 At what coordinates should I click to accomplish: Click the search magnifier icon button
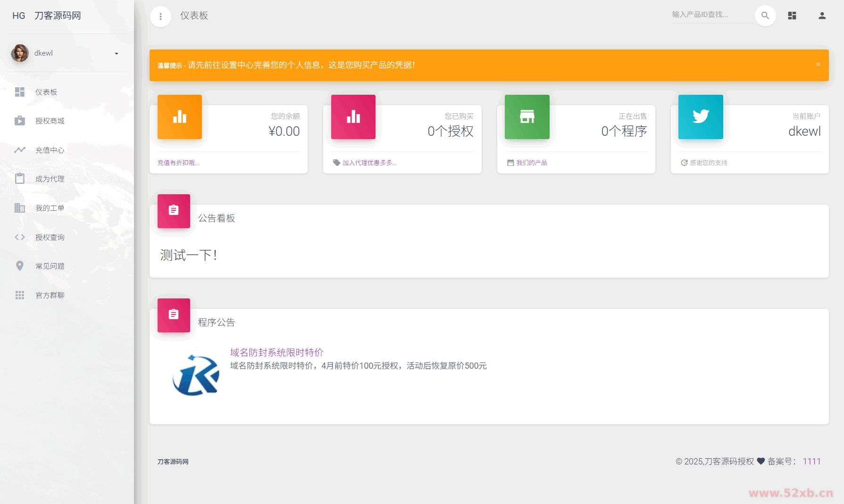coord(765,16)
